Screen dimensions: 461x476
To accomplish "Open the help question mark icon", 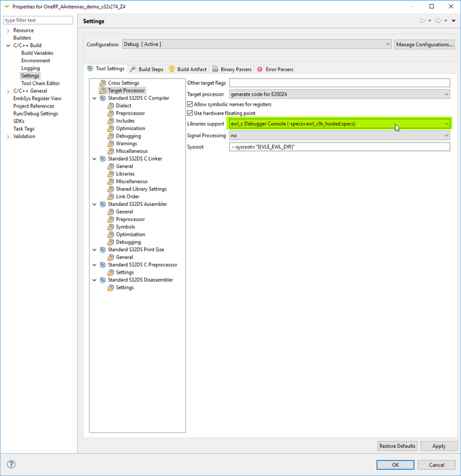I will pyautogui.click(x=11, y=464).
